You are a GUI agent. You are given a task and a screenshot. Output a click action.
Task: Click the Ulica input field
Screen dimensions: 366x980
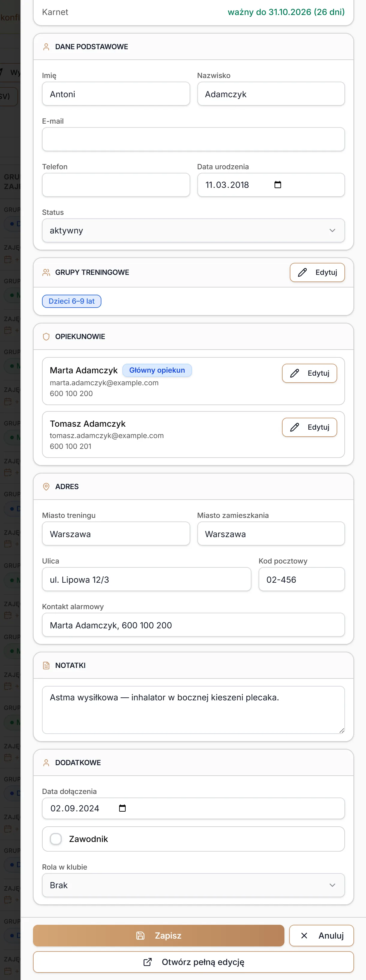coord(146,579)
